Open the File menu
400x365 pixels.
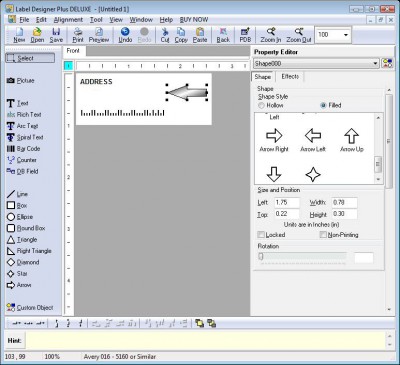tap(24, 20)
